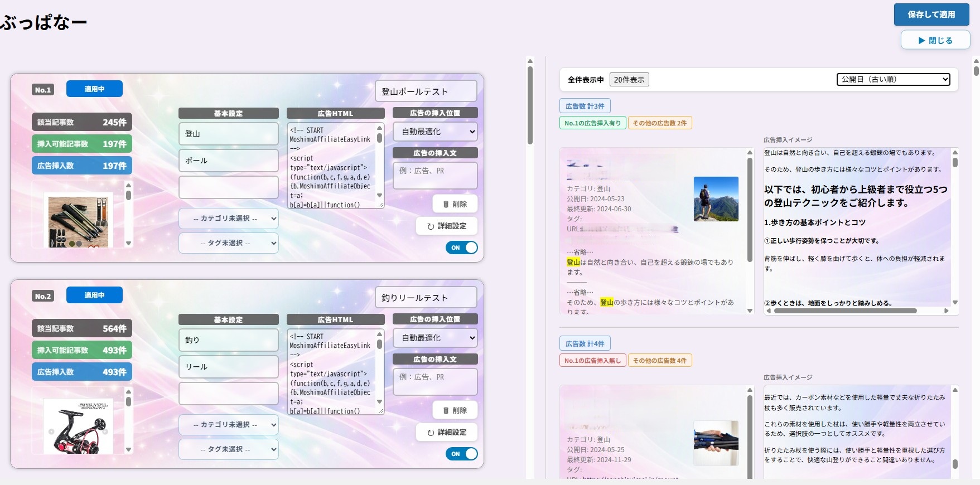Screen dimensions: 980x485
Task: Open the 自動最適化 dropdown in No.1 card
Action: [x=435, y=132]
